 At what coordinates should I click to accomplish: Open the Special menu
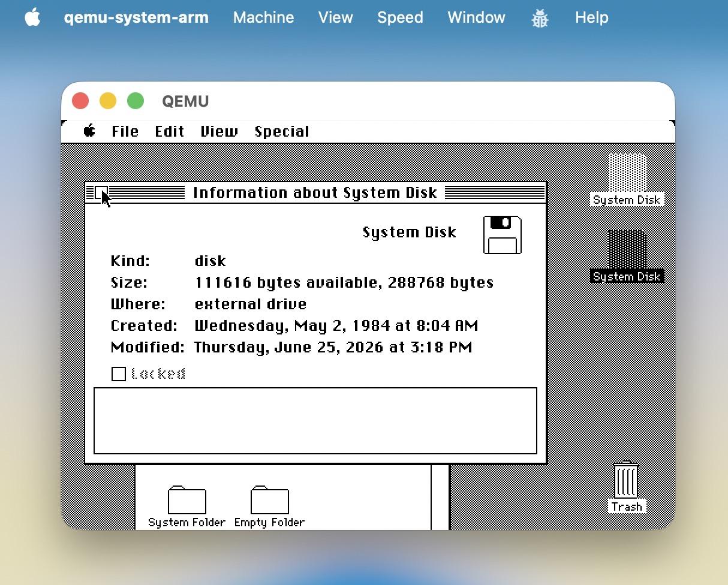pos(282,132)
